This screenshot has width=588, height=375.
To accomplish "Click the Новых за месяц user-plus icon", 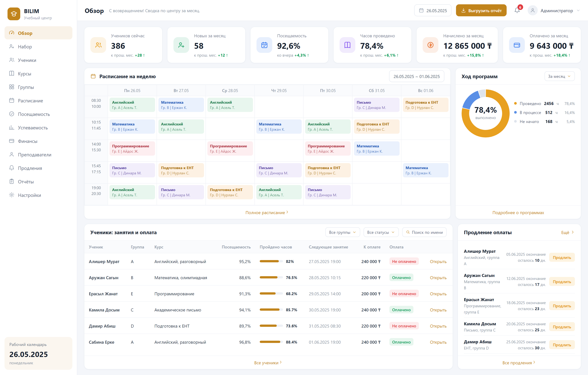I will (x=181, y=45).
